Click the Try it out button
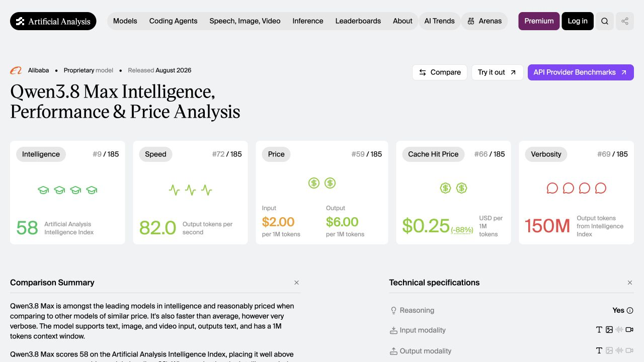644x362 pixels. pyautogui.click(x=497, y=72)
